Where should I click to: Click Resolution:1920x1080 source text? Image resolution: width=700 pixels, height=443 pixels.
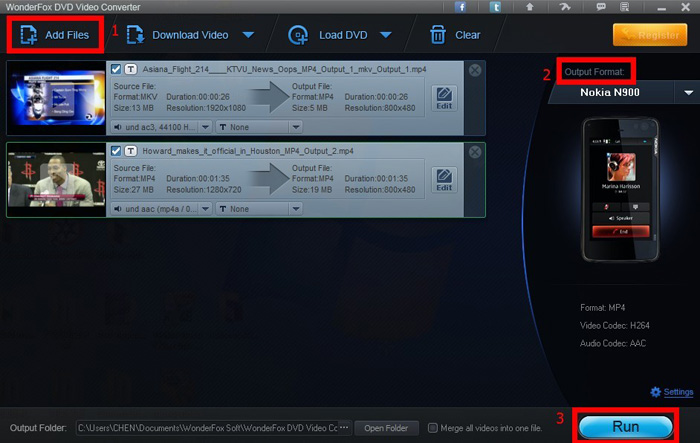[x=206, y=108]
